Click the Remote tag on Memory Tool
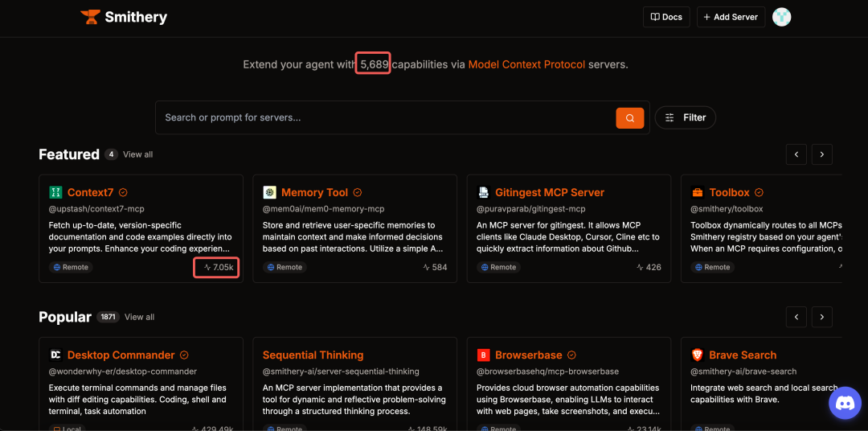The width and height of the screenshot is (868, 431). [x=285, y=267]
